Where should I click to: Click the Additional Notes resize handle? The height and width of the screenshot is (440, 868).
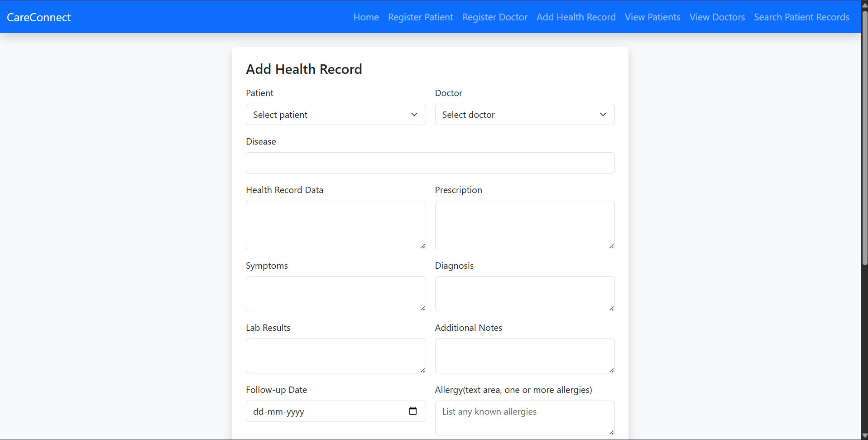pyautogui.click(x=611, y=370)
